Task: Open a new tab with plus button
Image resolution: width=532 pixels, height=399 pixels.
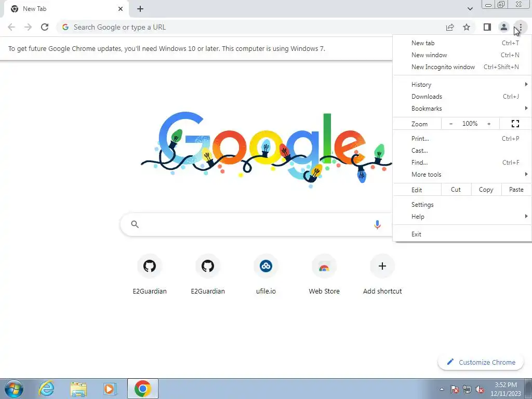Action: (x=140, y=9)
